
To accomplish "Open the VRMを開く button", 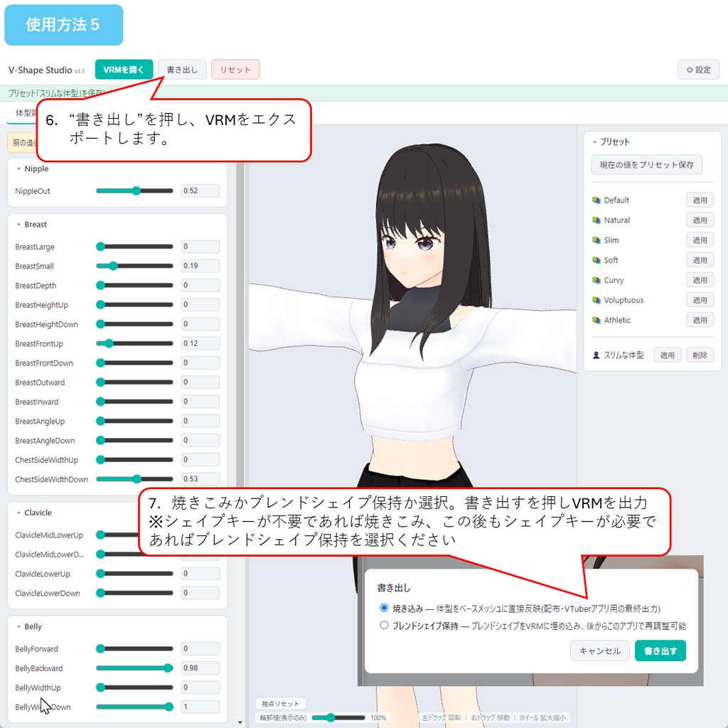I will pyautogui.click(x=124, y=70).
